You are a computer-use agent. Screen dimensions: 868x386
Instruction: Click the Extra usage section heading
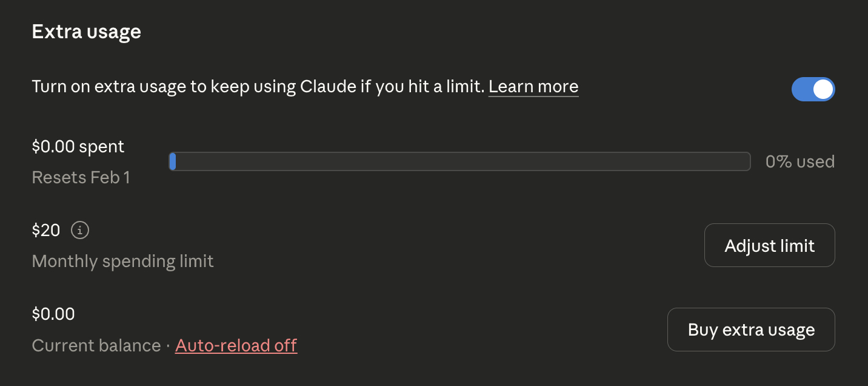click(x=86, y=31)
